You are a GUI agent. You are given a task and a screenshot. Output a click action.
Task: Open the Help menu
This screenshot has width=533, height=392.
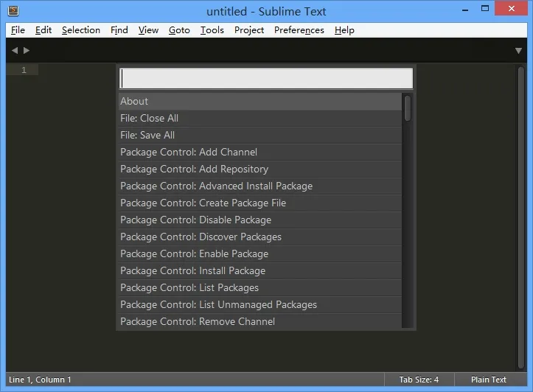pos(344,30)
